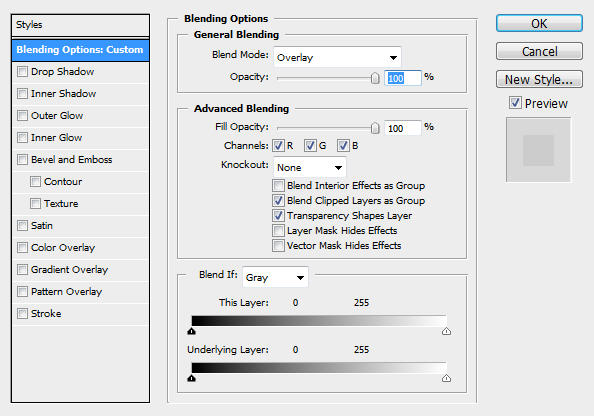Confirm with the OK button

click(x=539, y=23)
